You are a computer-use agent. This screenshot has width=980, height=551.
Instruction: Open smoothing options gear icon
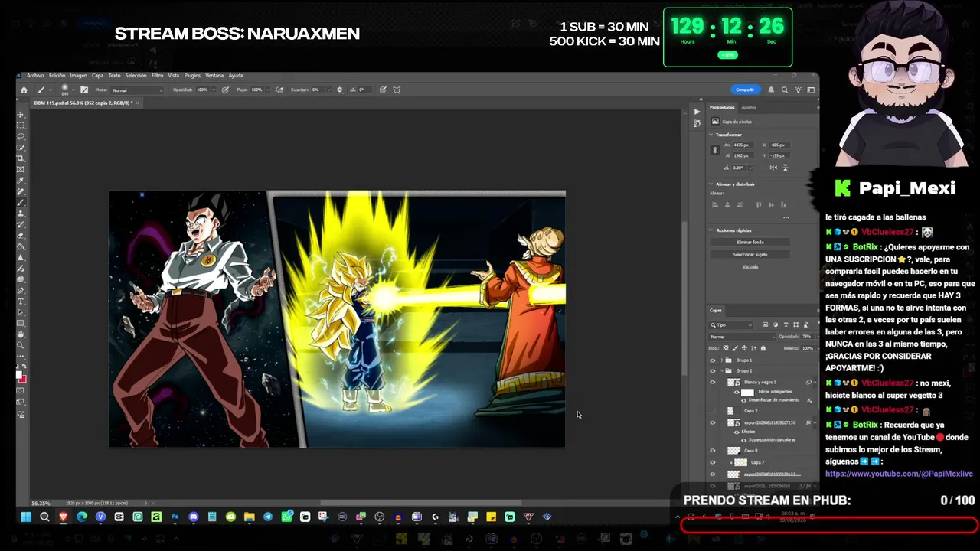(340, 90)
